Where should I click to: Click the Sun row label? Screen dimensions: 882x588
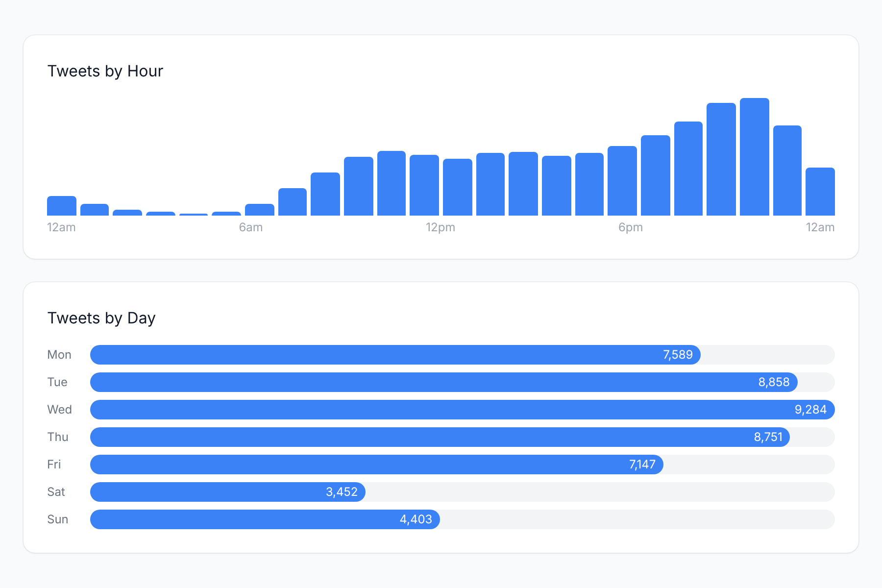pos(58,519)
